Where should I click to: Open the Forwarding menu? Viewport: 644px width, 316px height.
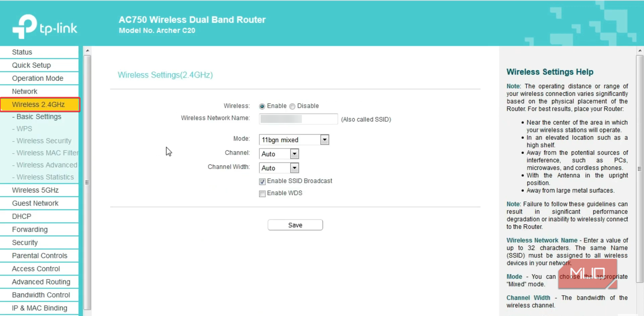(39, 230)
